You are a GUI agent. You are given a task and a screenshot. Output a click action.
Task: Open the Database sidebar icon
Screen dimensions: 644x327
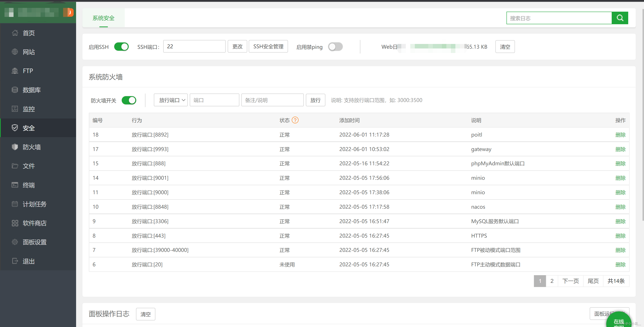click(x=15, y=90)
